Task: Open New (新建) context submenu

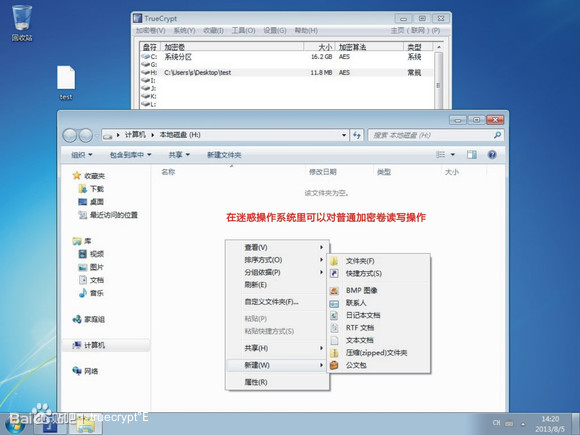Action: 277,365
